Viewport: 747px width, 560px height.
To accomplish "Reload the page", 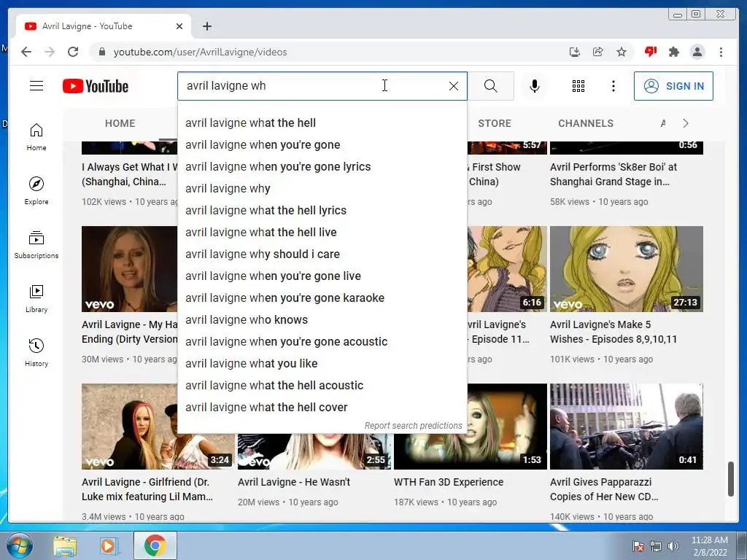I will pyautogui.click(x=73, y=52).
